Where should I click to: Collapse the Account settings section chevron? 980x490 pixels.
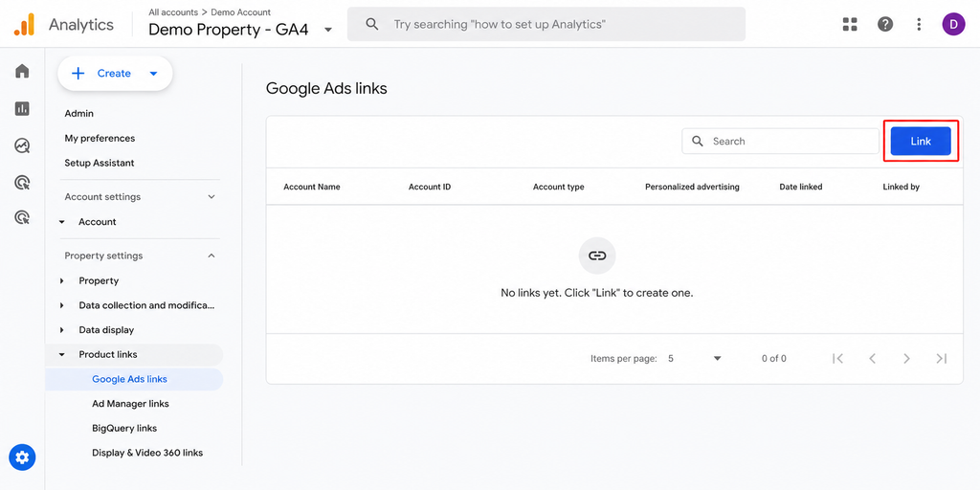click(212, 197)
